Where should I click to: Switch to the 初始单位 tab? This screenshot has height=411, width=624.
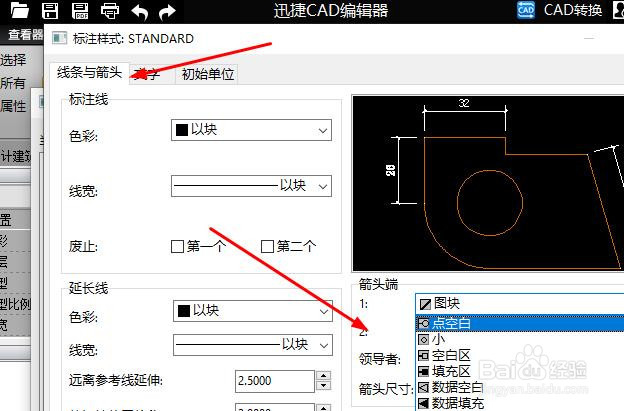[x=207, y=74]
